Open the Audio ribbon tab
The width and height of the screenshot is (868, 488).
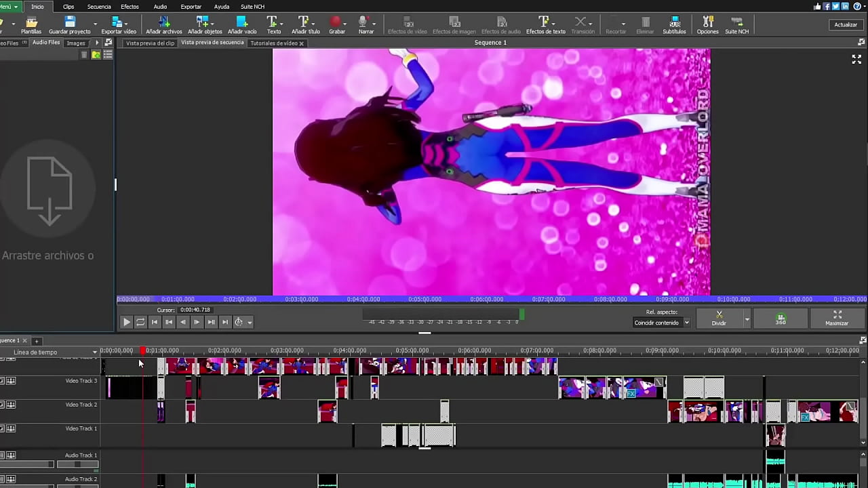(x=160, y=6)
